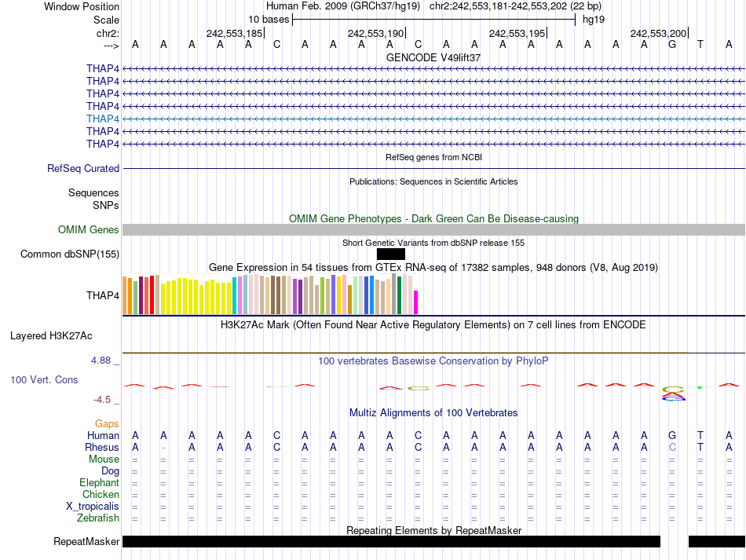746x560 pixels.
Task: Click the magenta bar in GTEx chart
Action: coord(416,302)
